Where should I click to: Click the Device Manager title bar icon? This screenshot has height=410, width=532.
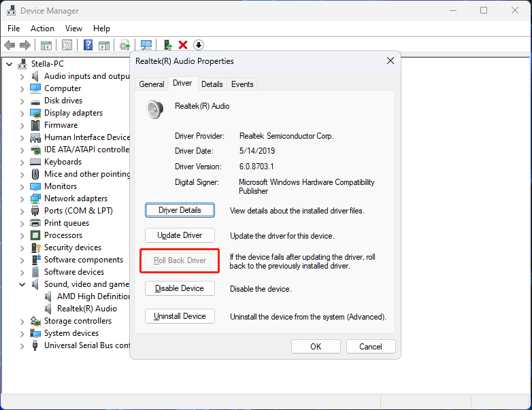click(x=11, y=10)
